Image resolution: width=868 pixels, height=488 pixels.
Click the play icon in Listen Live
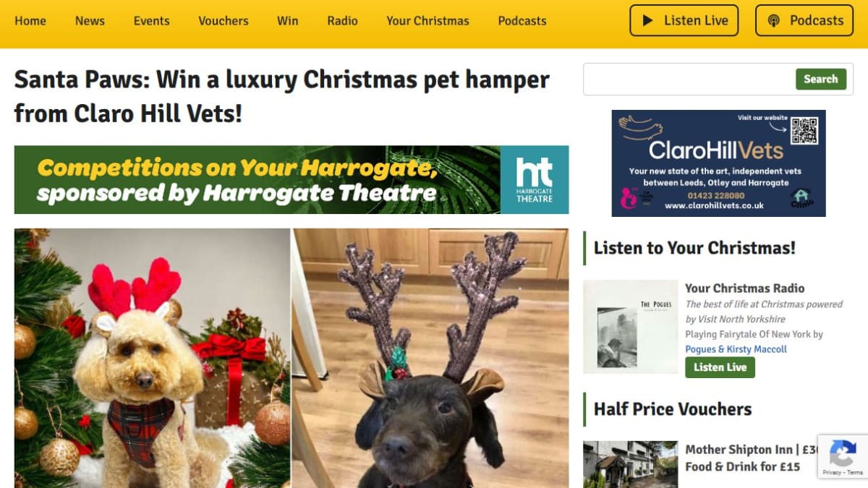tap(648, 20)
